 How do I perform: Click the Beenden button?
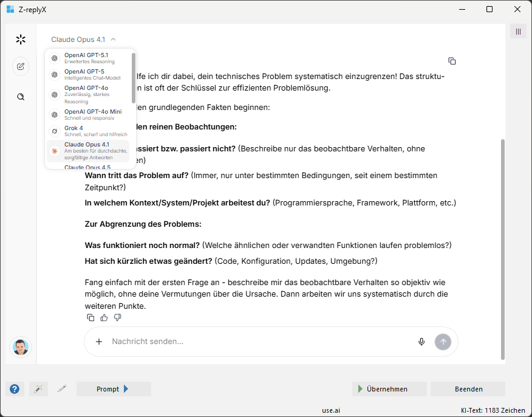[468, 389]
